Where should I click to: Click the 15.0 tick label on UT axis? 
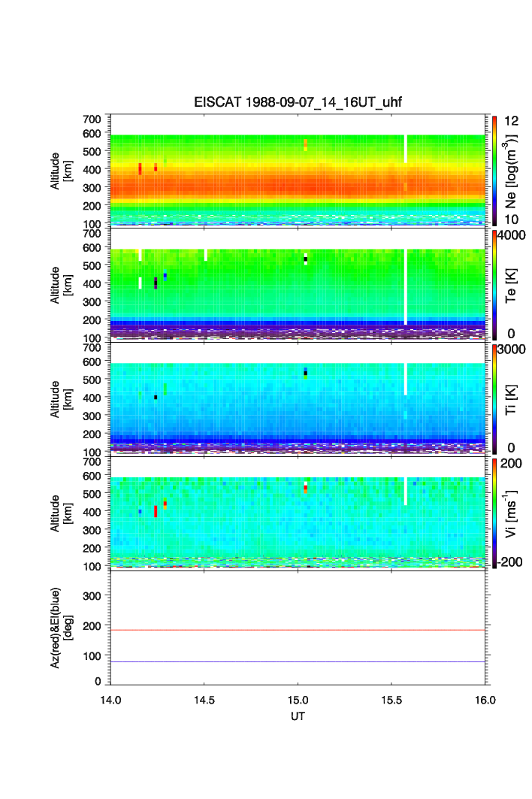pos(298,701)
